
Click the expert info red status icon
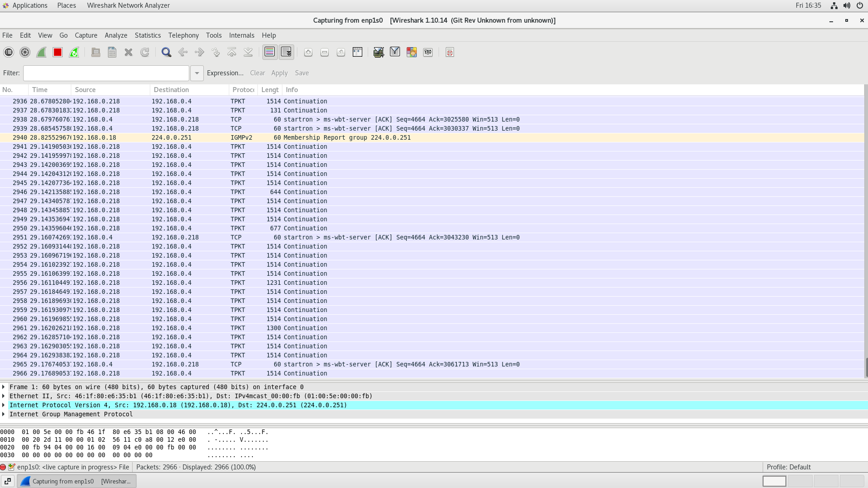click(3, 467)
